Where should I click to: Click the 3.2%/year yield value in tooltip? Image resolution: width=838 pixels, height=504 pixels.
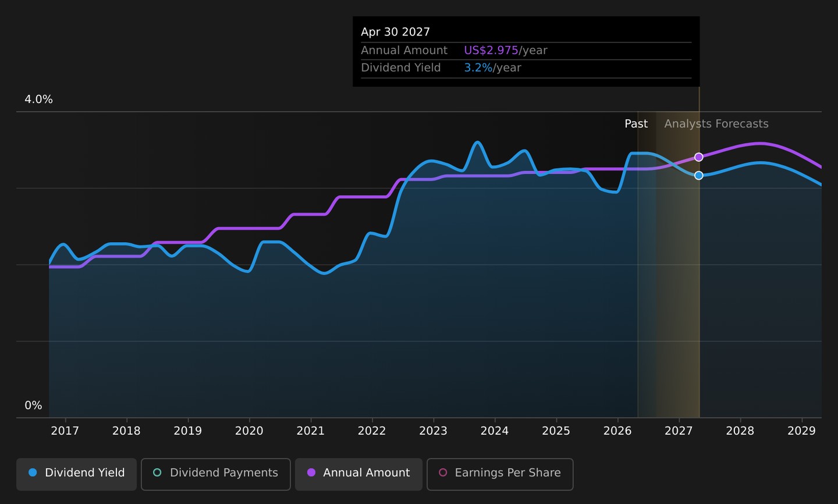492,68
